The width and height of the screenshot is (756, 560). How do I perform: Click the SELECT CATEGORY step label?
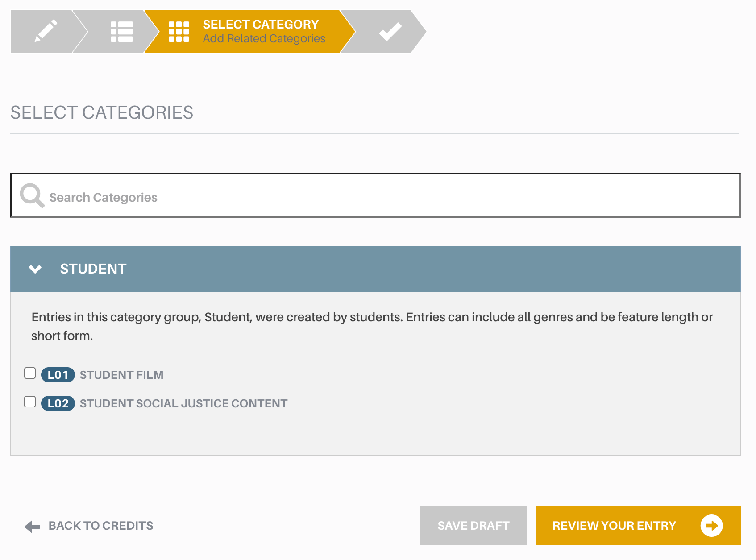pos(261,24)
